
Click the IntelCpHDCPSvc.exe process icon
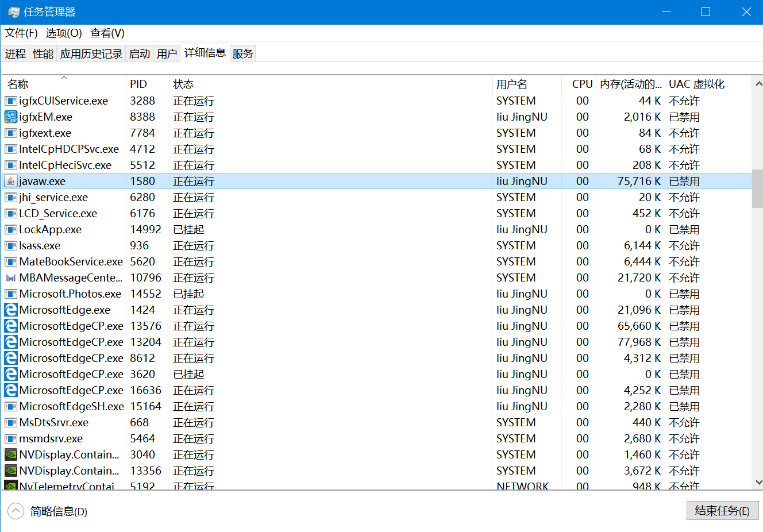click(10, 149)
